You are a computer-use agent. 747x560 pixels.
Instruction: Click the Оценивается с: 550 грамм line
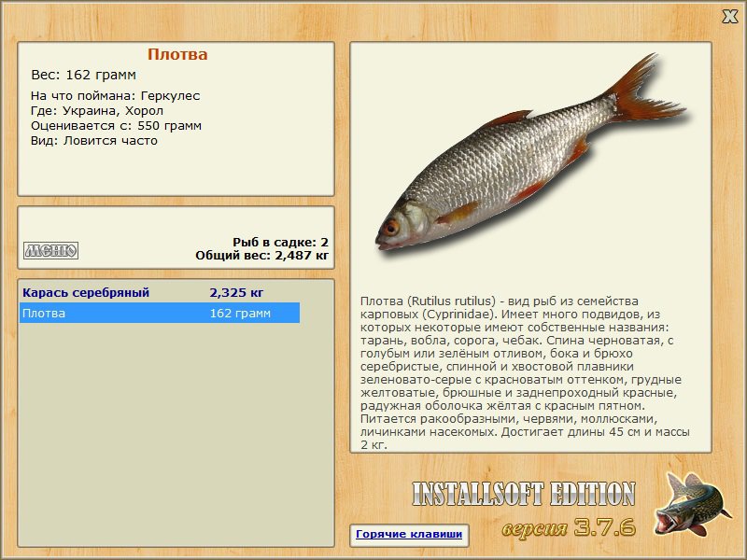click(x=116, y=126)
